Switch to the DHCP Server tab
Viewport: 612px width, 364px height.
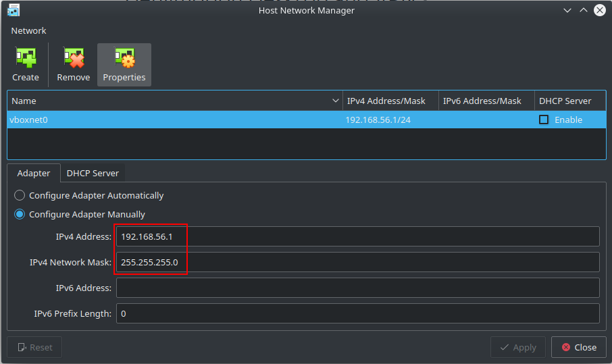(x=93, y=174)
